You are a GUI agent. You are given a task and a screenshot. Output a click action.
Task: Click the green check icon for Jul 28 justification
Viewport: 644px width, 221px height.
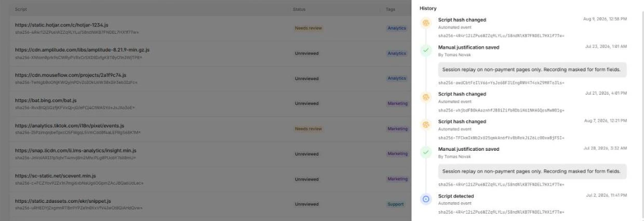pos(426,152)
